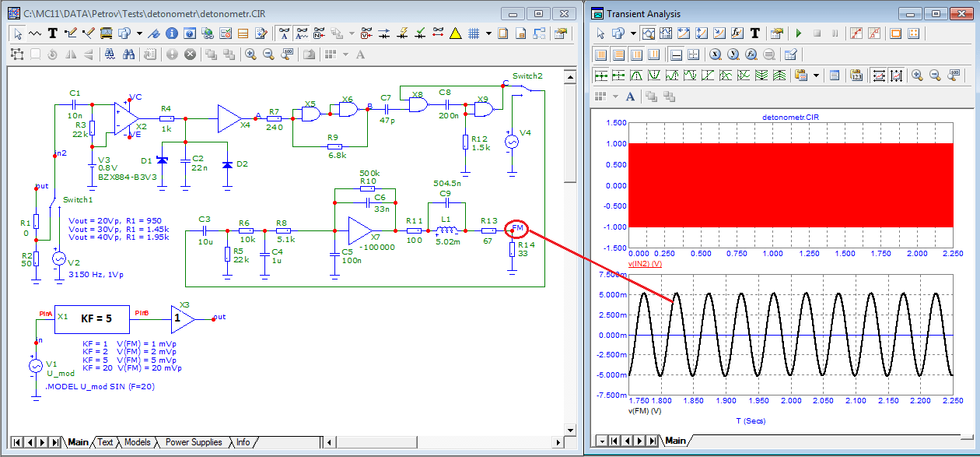Expand dropdown arrow beside Windows icon in Transient Analysis
This screenshot has height=457, width=980.
point(633,33)
